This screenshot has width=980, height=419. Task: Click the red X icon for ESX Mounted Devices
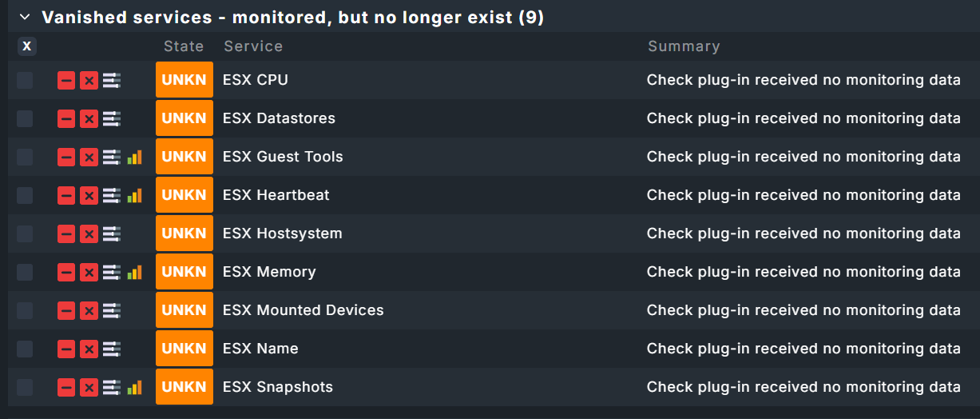point(89,310)
